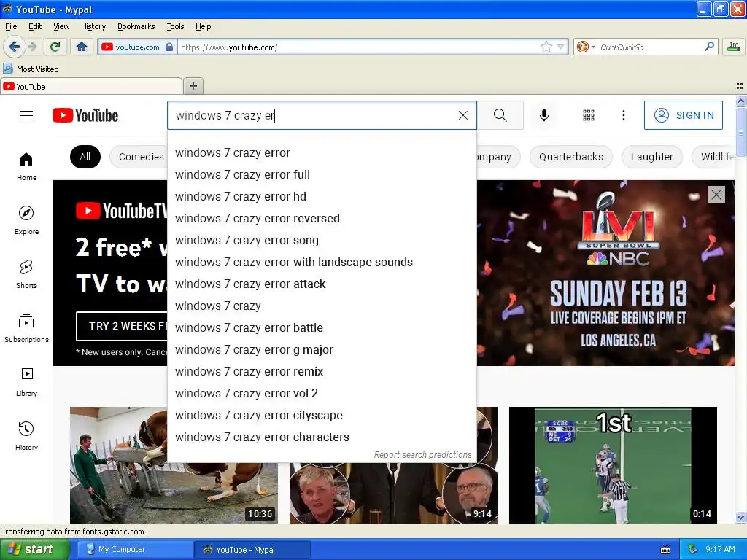Open the View menu
The width and height of the screenshot is (747, 560).
pos(61,26)
